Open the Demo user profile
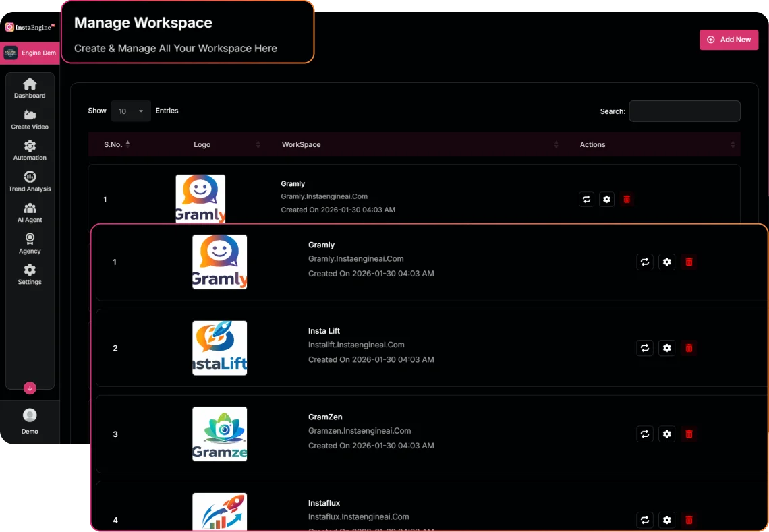Image resolution: width=769 pixels, height=532 pixels. (30, 421)
